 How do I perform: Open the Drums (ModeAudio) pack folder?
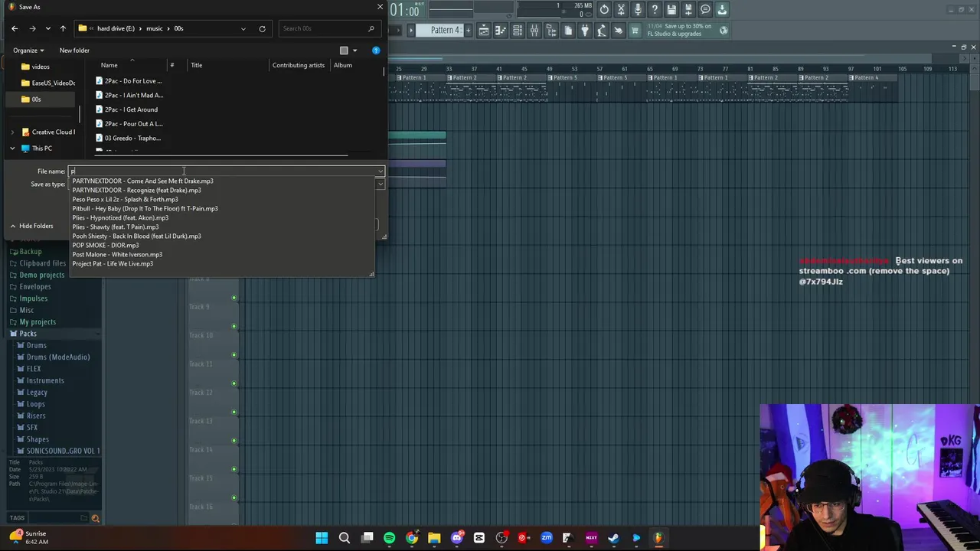click(x=58, y=357)
